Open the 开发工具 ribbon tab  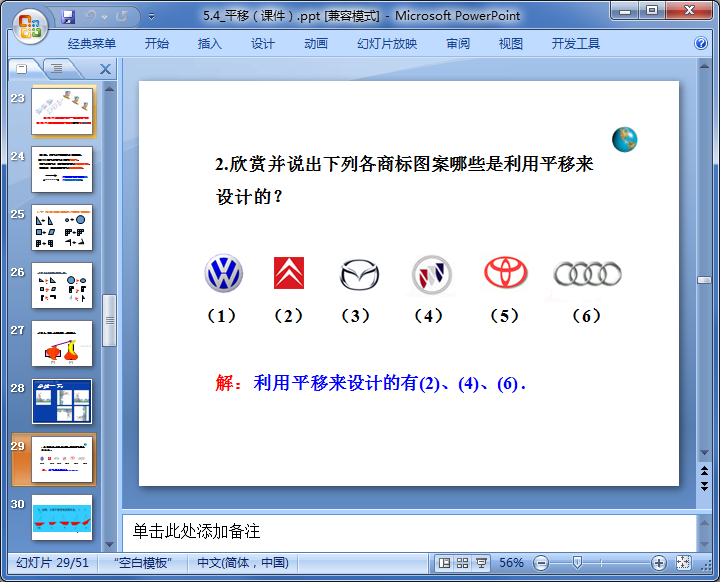point(575,44)
